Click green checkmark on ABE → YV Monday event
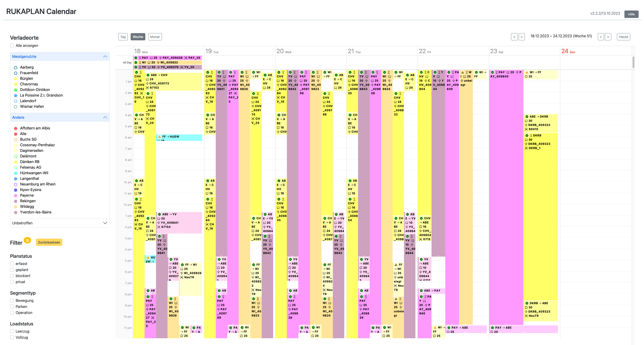644x345 pixels. [x=160, y=214]
